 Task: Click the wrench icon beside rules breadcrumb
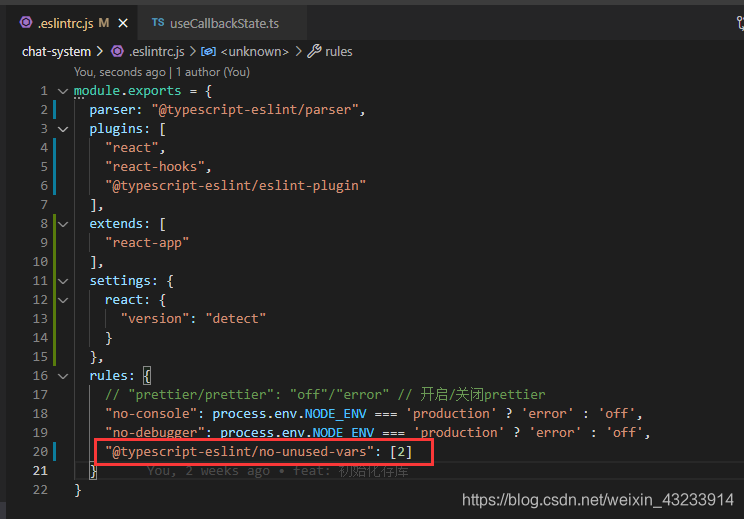pos(314,51)
